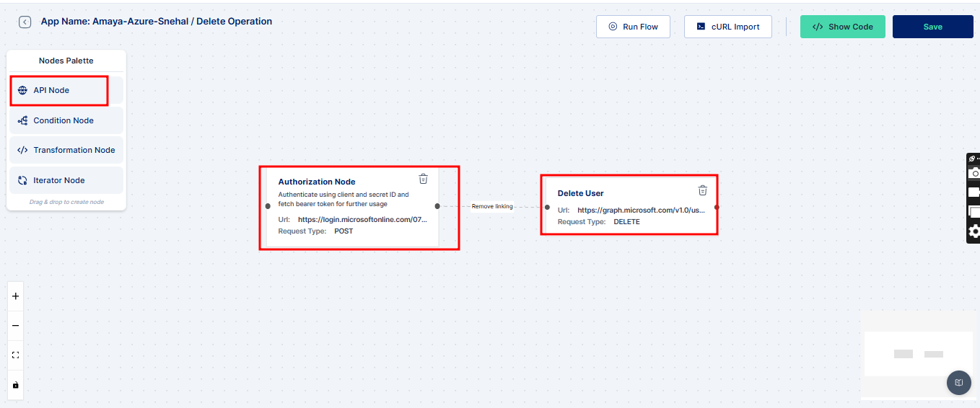Click Remove linking on the connector

492,207
